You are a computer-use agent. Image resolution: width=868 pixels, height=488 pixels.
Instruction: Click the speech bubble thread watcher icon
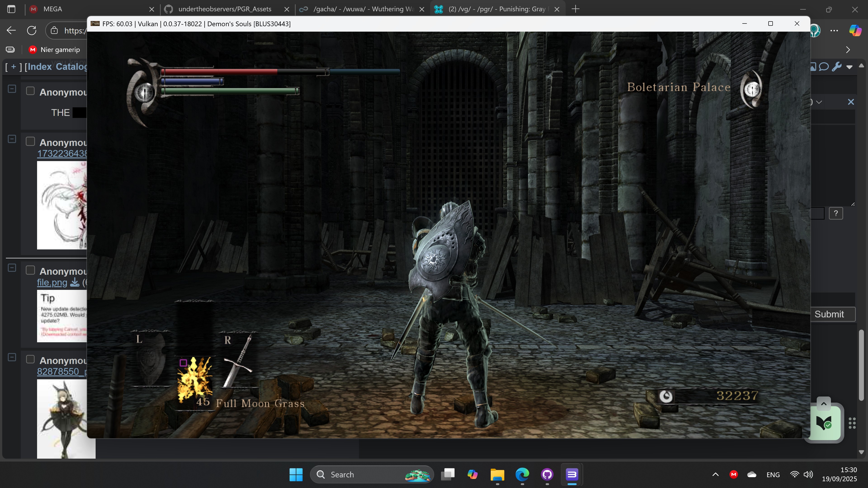824,67
